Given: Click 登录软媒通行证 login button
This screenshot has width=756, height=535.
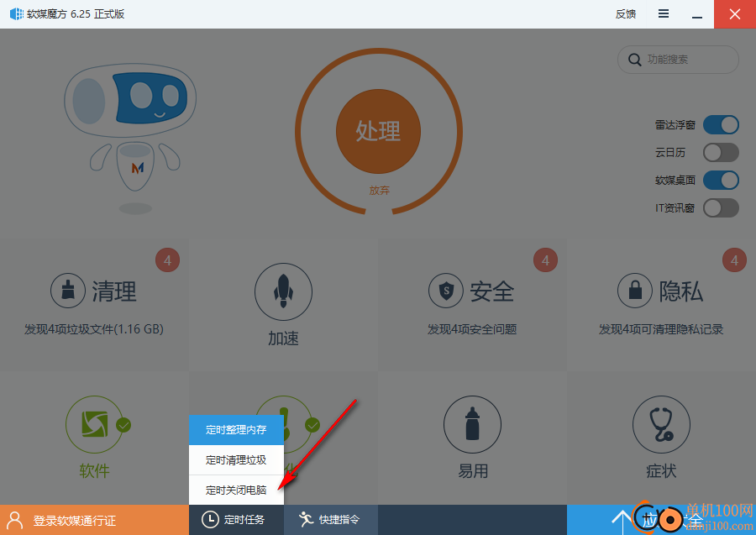Looking at the screenshot, I should 94,520.
